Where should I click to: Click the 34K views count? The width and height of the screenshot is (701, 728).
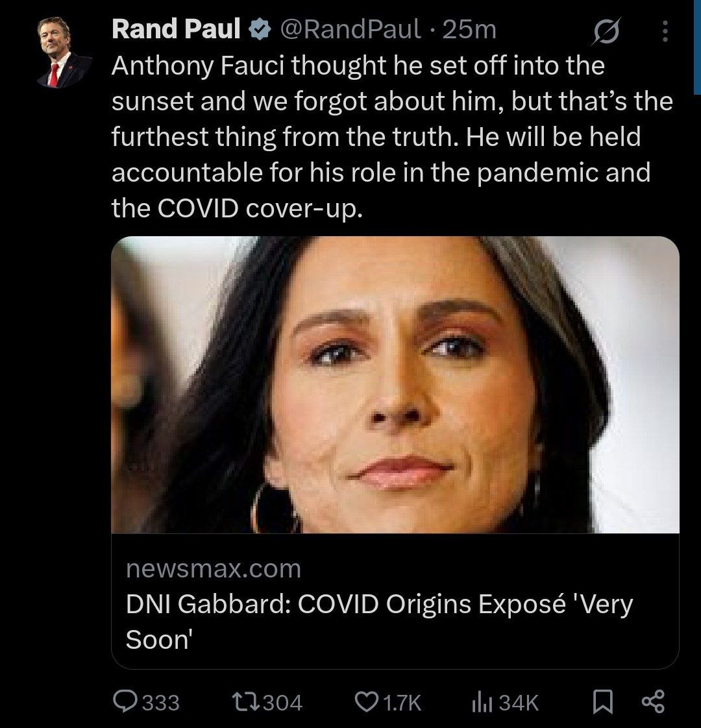click(x=519, y=703)
